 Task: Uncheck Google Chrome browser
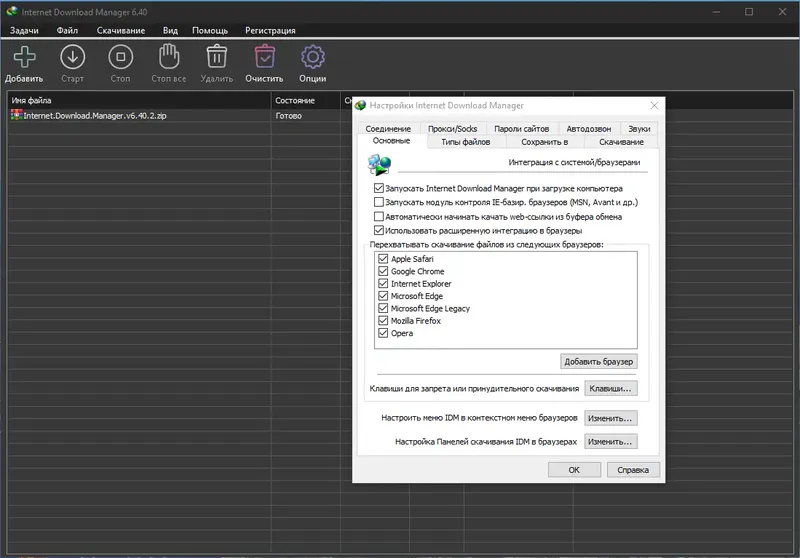383,271
